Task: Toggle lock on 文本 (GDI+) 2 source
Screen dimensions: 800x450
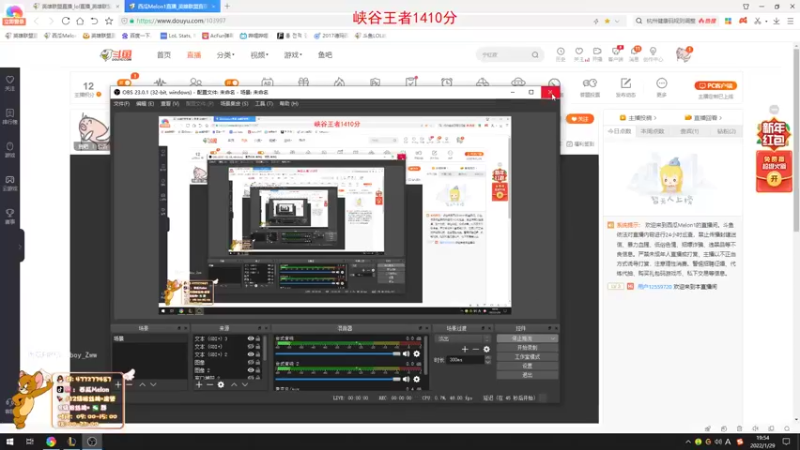Action: point(258,354)
